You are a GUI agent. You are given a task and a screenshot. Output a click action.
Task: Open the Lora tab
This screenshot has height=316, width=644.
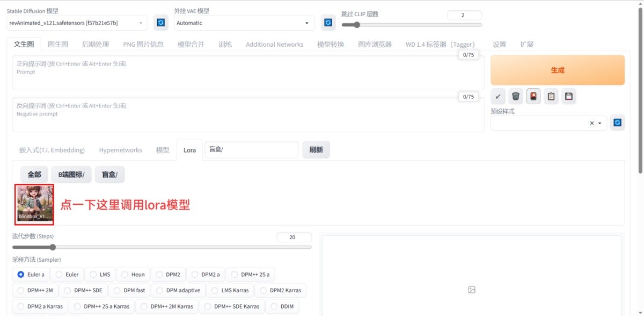pos(189,149)
